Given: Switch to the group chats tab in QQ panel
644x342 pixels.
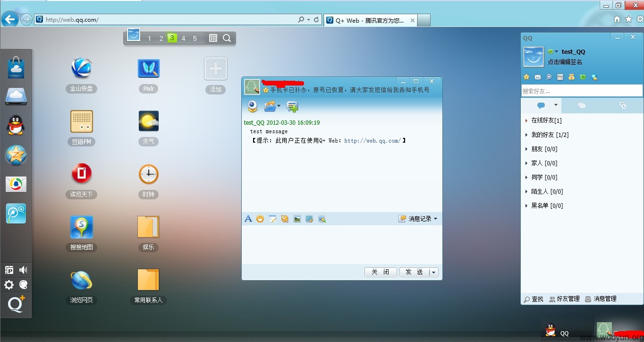Looking at the screenshot, I should click(582, 105).
